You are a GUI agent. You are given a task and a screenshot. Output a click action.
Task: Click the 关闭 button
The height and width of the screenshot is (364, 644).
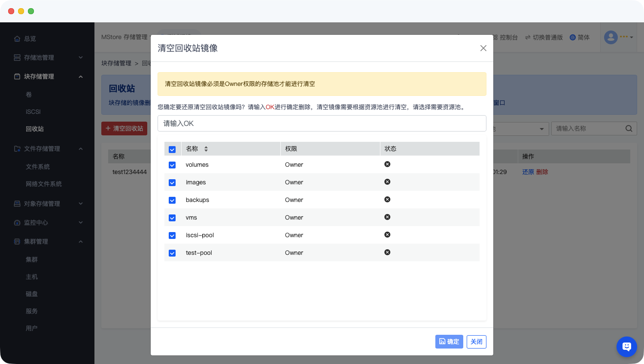tap(476, 342)
